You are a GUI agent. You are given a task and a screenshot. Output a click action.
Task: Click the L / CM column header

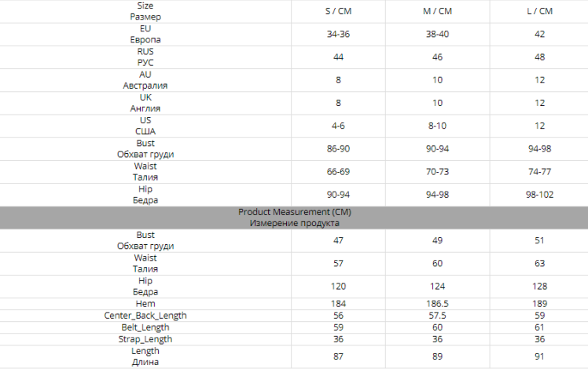coord(538,11)
